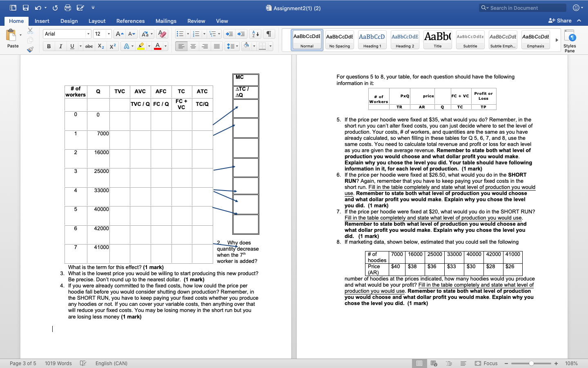Image resolution: width=588 pixels, height=368 pixels.
Task: Open the highlight color dropdown arrow
Action: [149, 46]
